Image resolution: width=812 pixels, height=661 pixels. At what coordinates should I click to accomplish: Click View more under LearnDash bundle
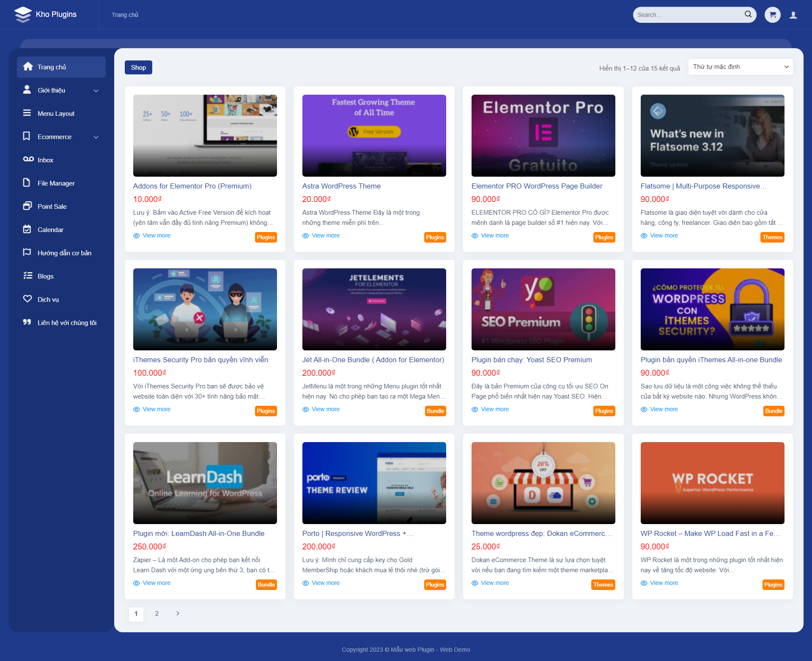point(156,583)
